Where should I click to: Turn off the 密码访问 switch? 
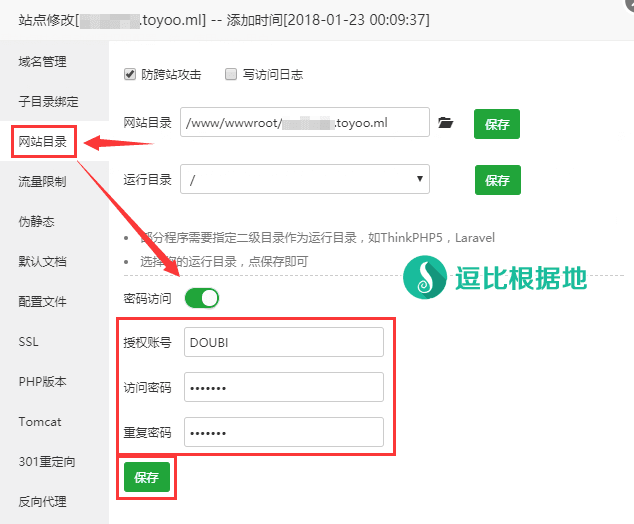tap(201, 298)
